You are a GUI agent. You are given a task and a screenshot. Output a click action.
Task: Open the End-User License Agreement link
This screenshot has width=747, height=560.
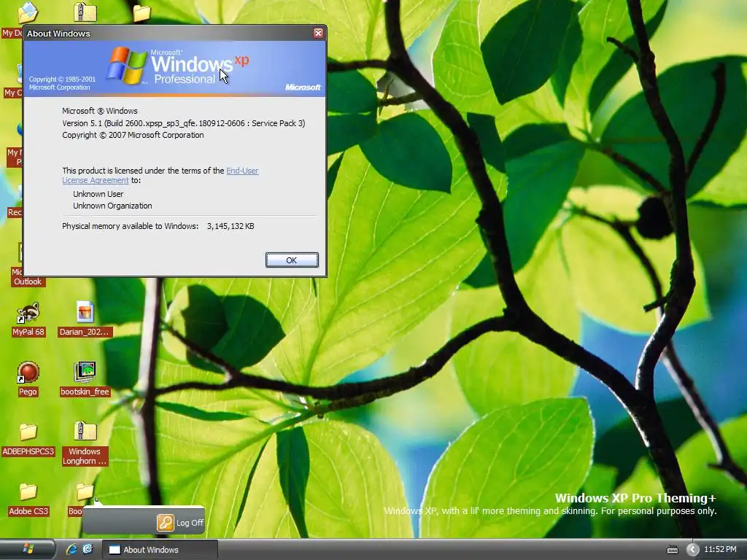point(242,171)
